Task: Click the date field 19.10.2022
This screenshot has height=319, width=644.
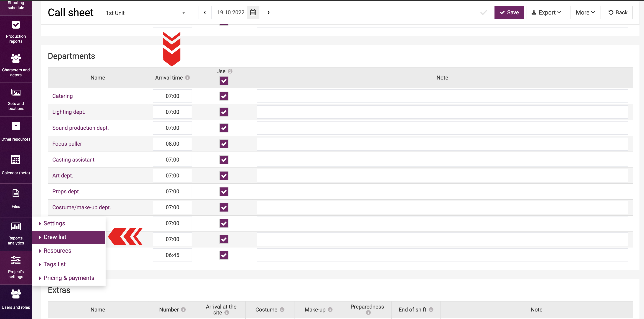Action: pyautogui.click(x=231, y=12)
